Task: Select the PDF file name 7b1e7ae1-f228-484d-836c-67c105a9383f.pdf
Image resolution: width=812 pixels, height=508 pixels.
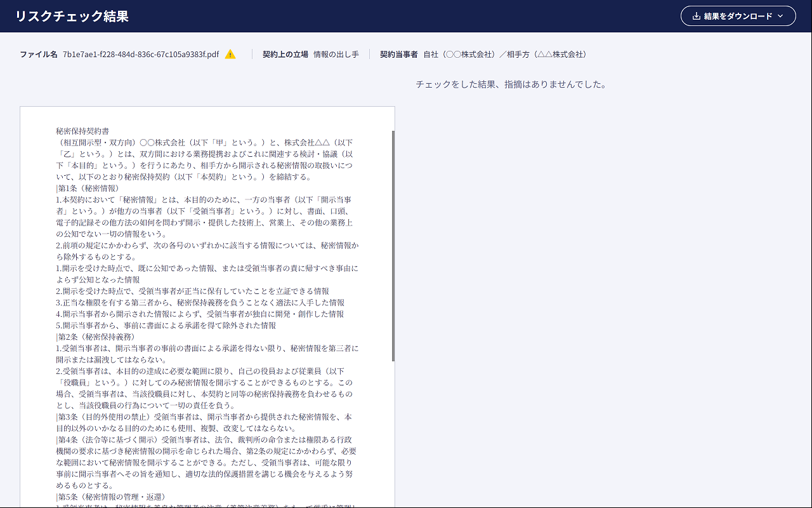Action: [141, 55]
